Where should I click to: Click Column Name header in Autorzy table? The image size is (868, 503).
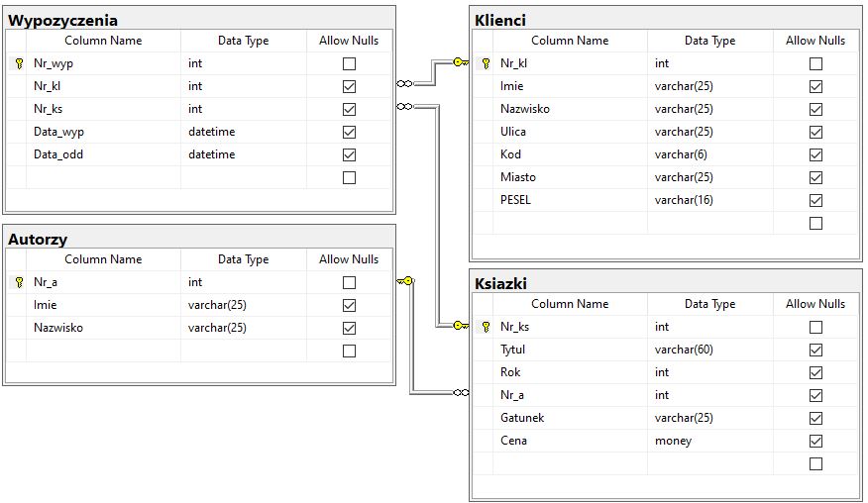pyautogui.click(x=103, y=259)
